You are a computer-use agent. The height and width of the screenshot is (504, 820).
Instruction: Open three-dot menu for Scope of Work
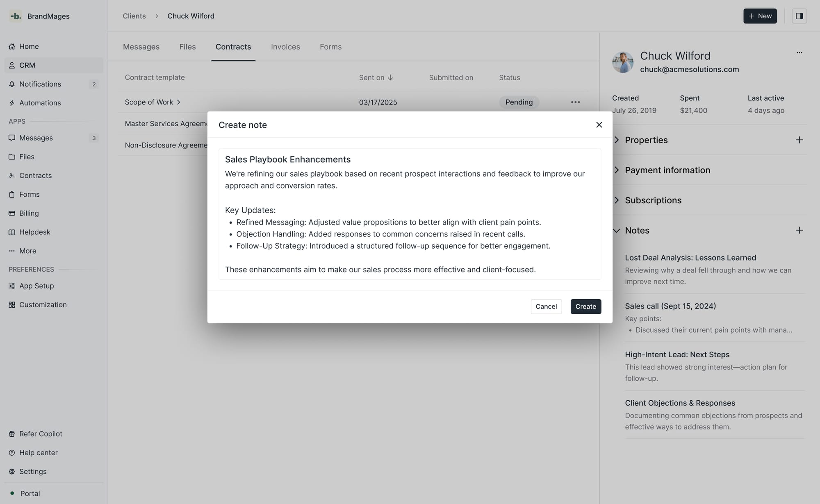(575, 102)
